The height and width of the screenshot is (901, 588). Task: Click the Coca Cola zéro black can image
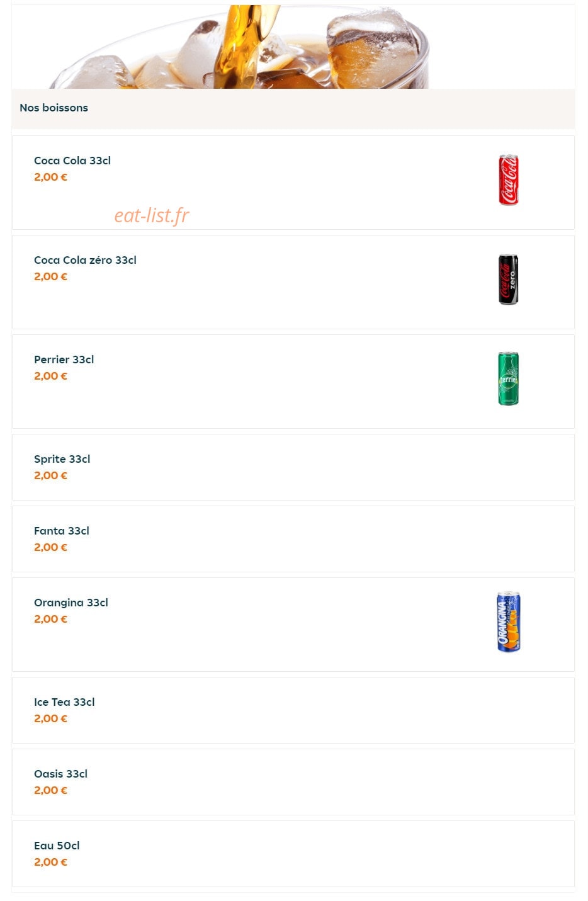pos(509,280)
